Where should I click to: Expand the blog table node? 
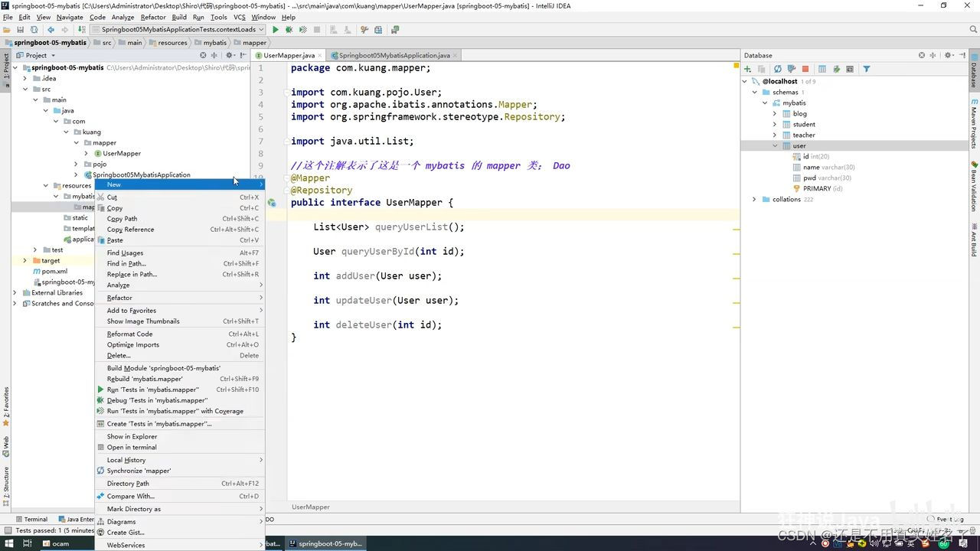[774, 113]
